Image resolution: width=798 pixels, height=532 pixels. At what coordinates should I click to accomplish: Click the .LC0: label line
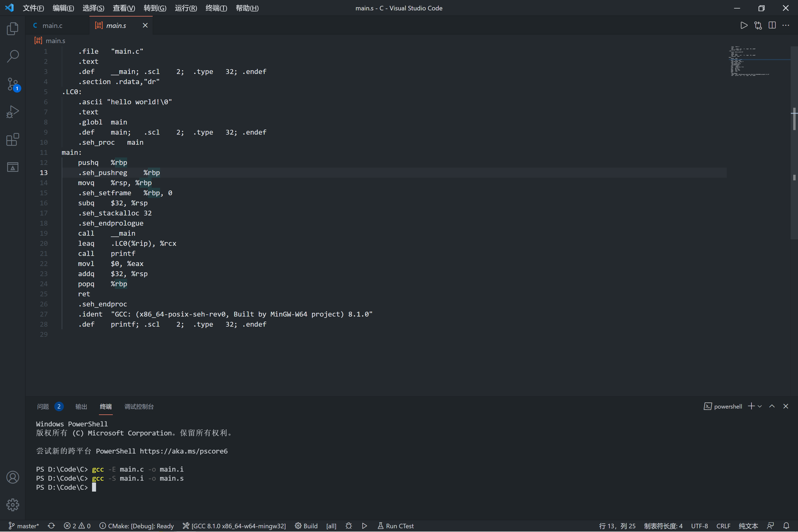coord(72,92)
